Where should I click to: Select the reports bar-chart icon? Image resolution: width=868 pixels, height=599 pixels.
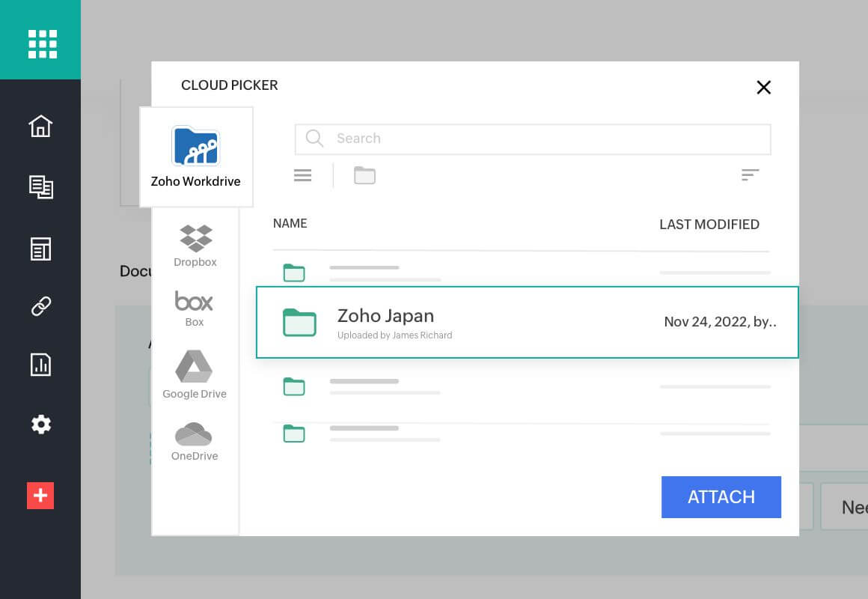(x=40, y=365)
